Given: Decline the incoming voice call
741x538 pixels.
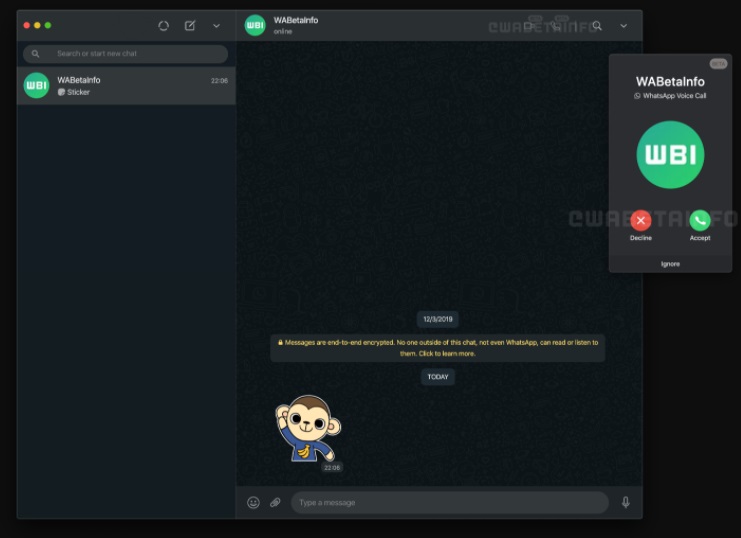Looking at the screenshot, I should pos(641,220).
